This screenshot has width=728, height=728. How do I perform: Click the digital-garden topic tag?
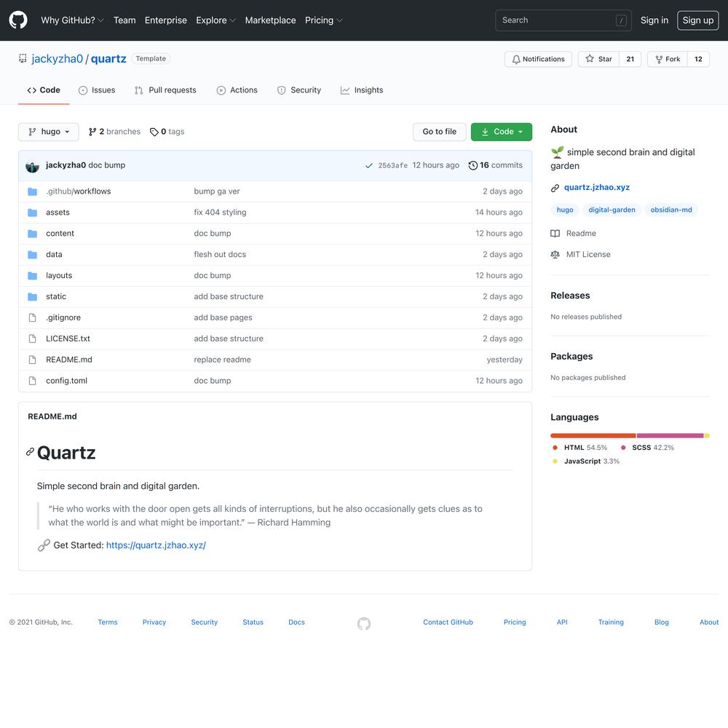[612, 210]
